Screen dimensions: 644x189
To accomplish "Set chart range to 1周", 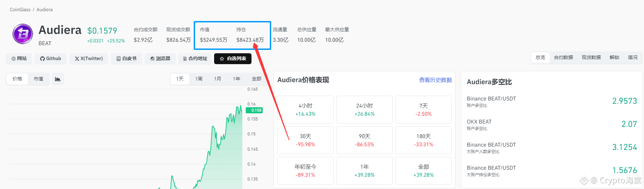I will (x=199, y=79).
